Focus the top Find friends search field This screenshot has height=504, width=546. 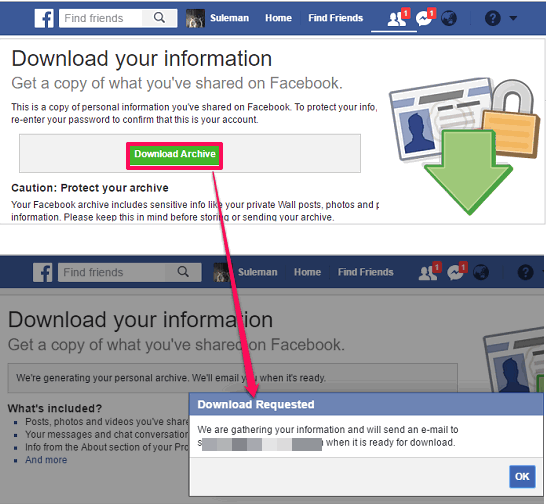(101, 18)
